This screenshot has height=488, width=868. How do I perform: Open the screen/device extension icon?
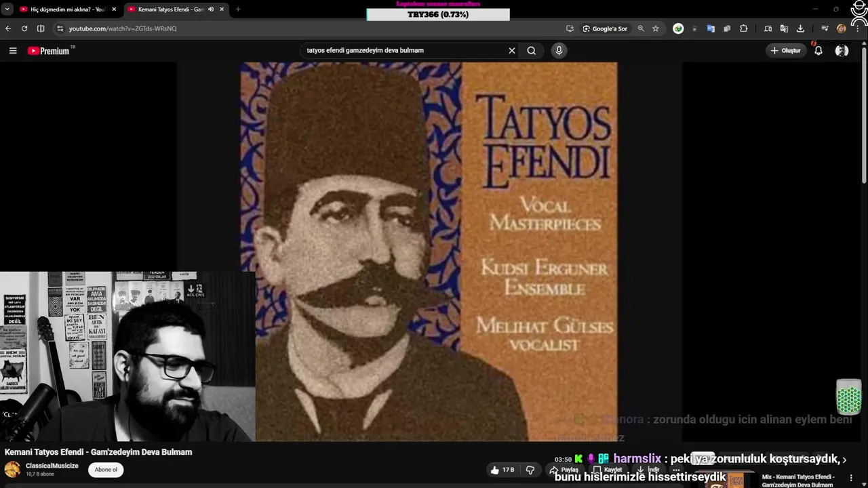click(768, 28)
